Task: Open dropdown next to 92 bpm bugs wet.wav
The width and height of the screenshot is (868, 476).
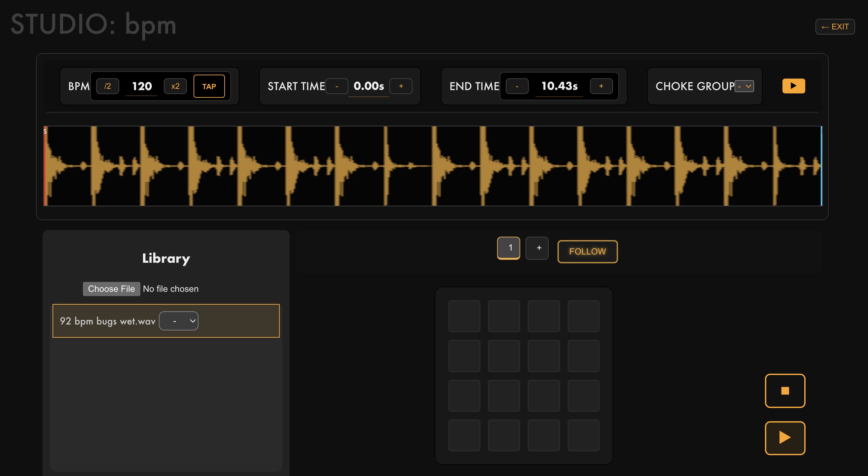Action: click(x=179, y=321)
